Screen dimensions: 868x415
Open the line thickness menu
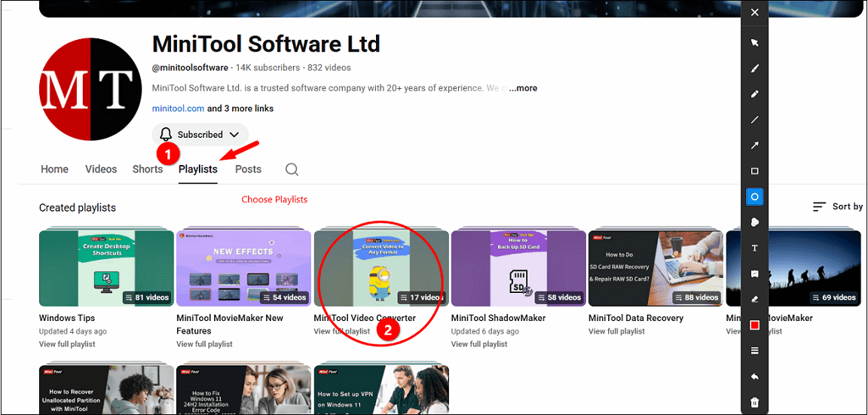754,351
